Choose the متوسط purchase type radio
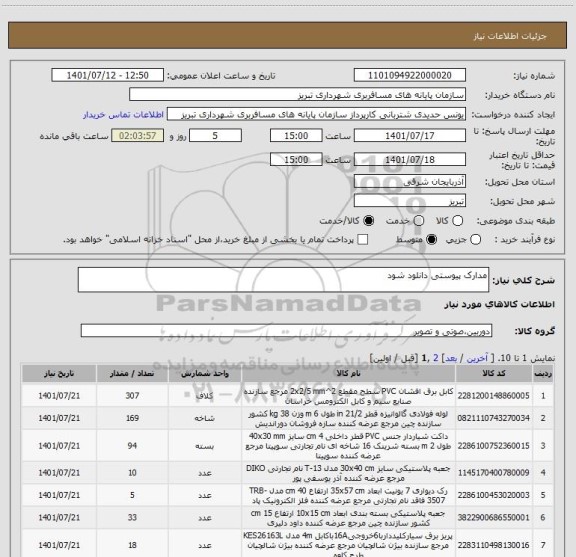 click(x=432, y=240)
